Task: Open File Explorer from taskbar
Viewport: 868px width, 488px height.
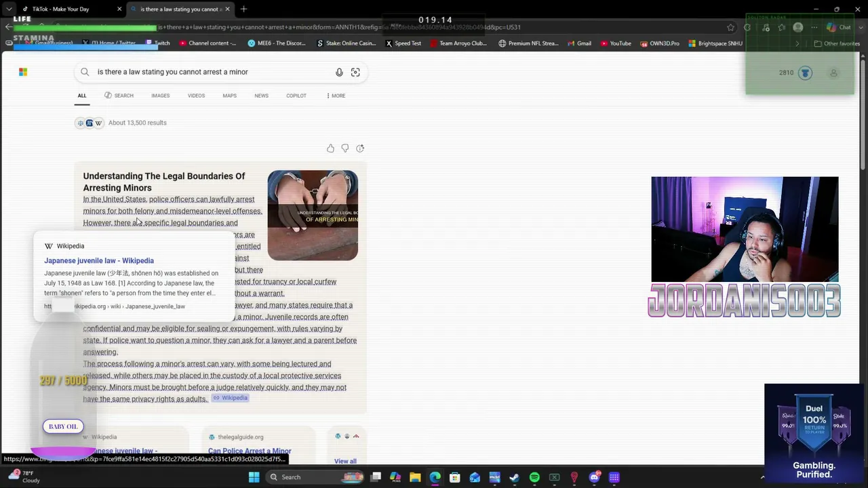Action: tap(415, 477)
